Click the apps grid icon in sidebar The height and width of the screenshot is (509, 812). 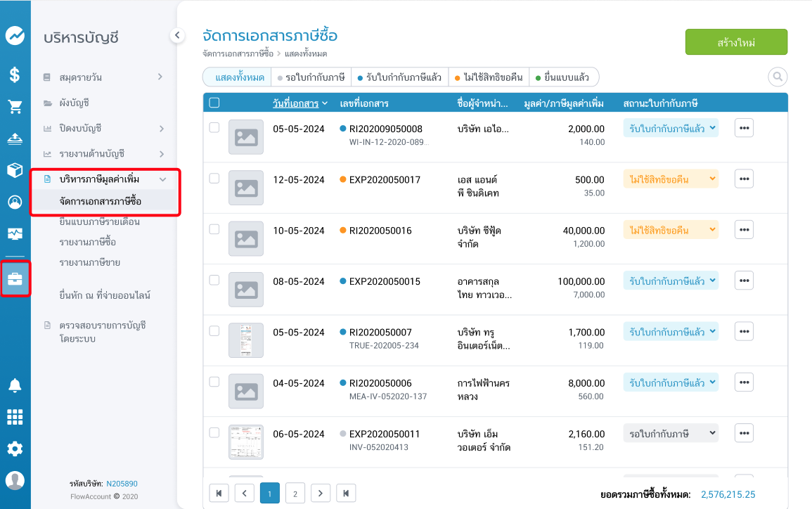tap(15, 417)
